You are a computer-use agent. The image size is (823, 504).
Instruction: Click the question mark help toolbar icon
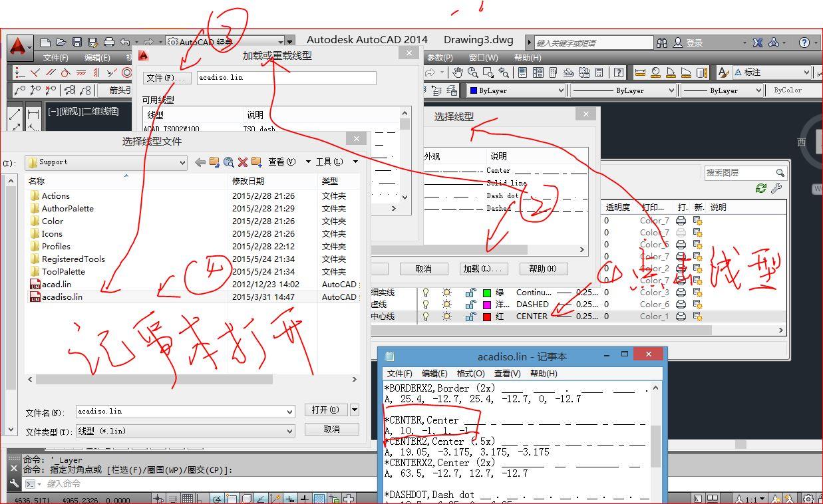(x=619, y=72)
